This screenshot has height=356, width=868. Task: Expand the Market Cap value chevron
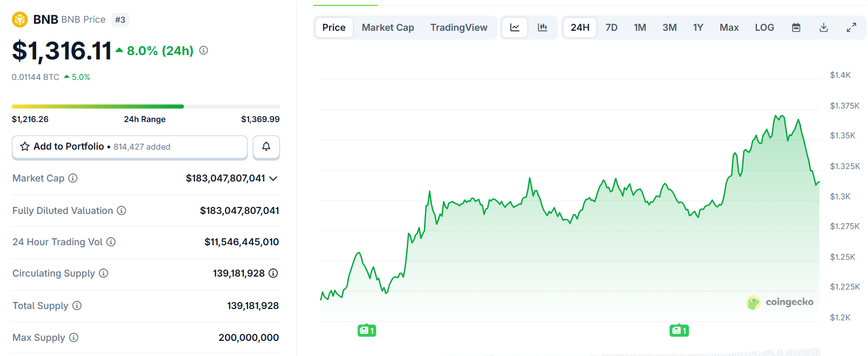tap(274, 178)
